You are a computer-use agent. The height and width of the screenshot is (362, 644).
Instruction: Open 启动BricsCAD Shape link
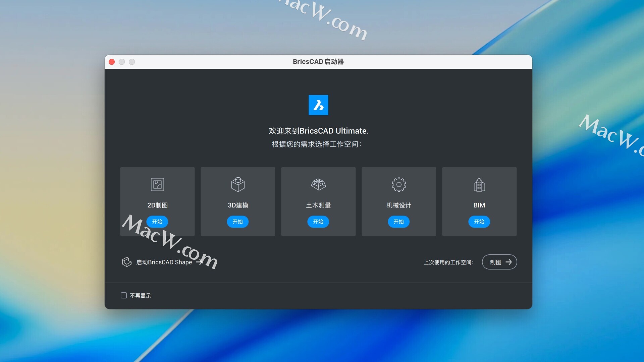coord(164,262)
